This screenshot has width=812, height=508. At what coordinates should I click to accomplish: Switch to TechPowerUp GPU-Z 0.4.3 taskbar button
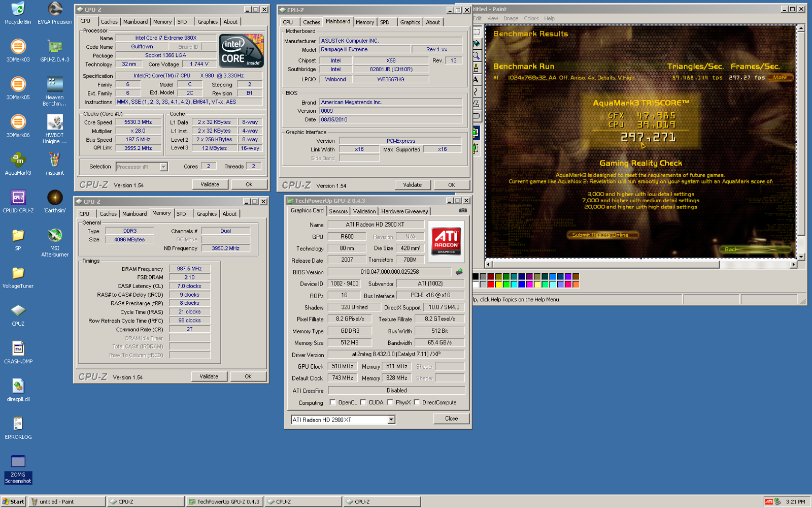click(224, 501)
